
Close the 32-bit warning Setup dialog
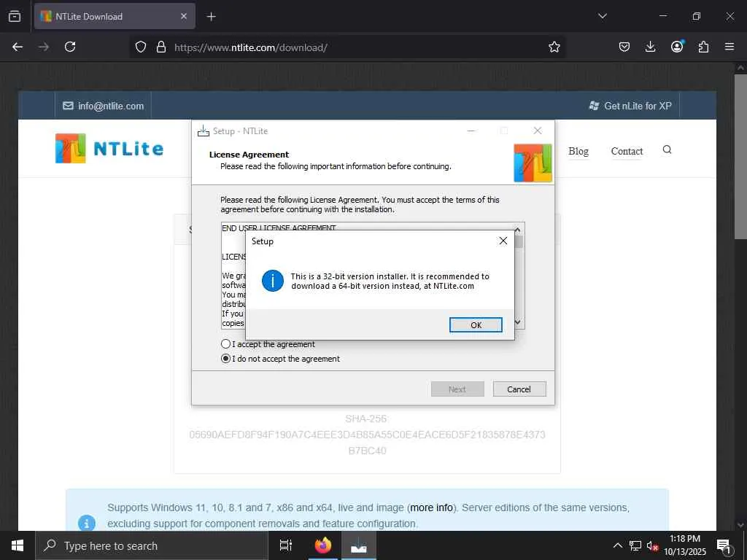pyautogui.click(x=503, y=241)
